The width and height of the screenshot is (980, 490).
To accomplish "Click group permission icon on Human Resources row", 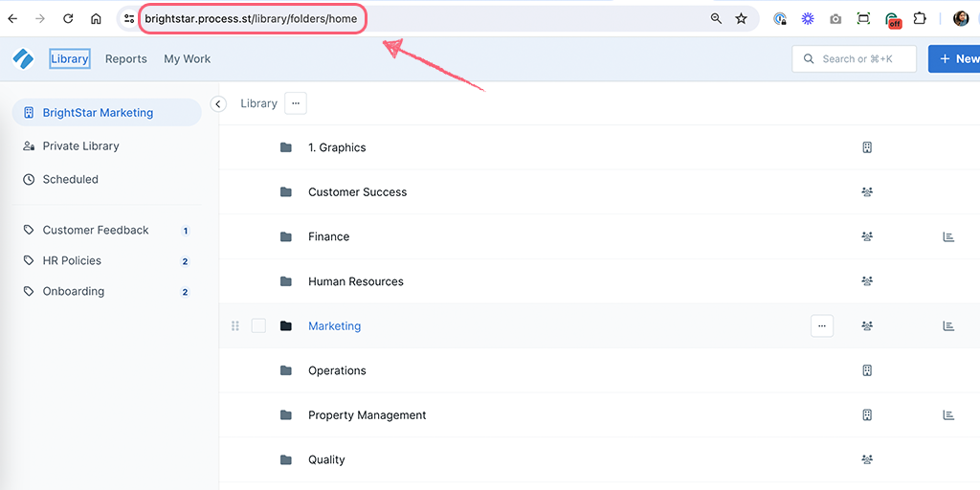I will click(x=867, y=281).
